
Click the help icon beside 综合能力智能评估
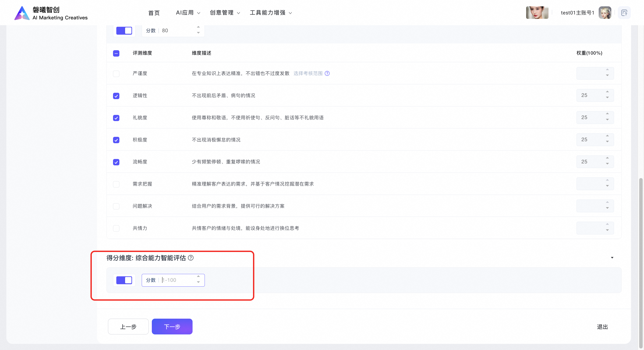coord(191,258)
